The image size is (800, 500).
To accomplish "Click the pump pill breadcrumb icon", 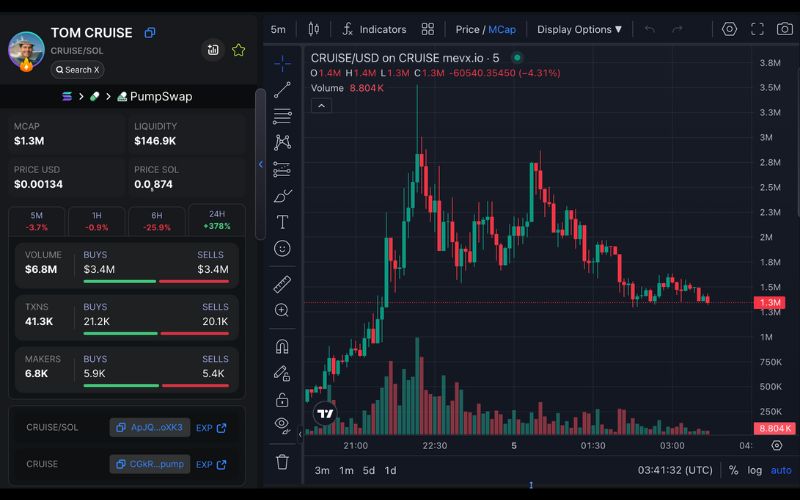I will click(x=94, y=96).
